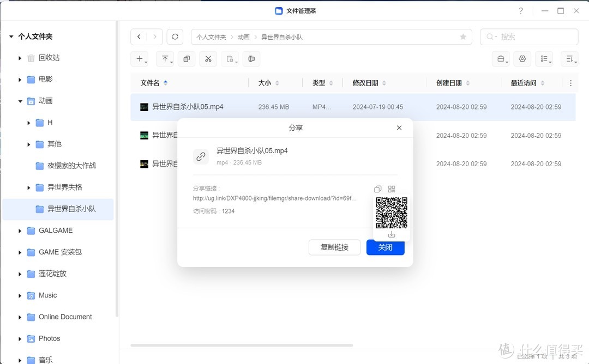Toggle favorite star for current folder path
Screen dimensions: 589x364
pyautogui.click(x=462, y=37)
